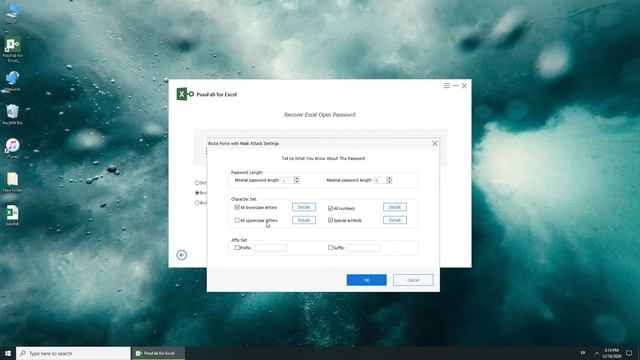Click the taskbar search box
640x360 pixels.
coord(73,353)
